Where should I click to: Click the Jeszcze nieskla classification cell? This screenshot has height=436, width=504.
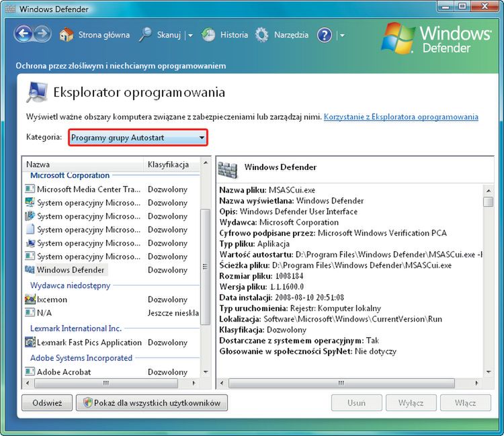pos(173,312)
